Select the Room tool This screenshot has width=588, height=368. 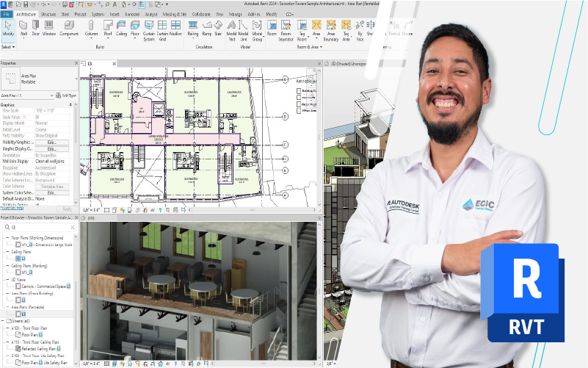coord(272,29)
